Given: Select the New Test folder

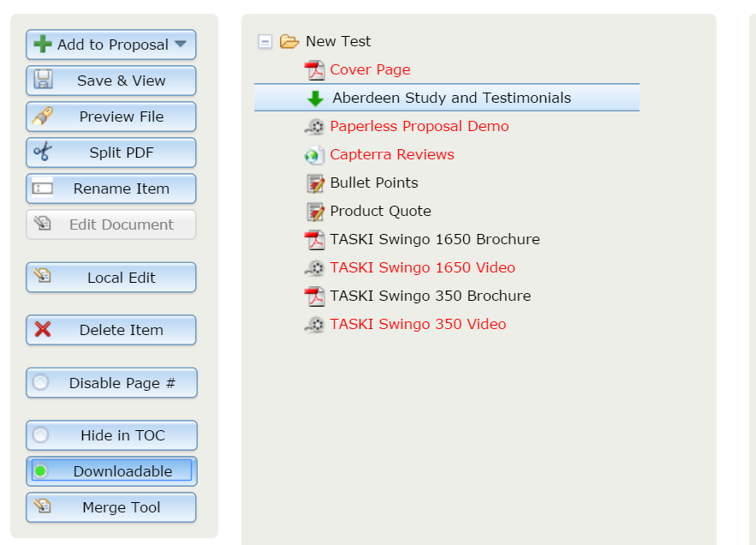Looking at the screenshot, I should tap(338, 41).
